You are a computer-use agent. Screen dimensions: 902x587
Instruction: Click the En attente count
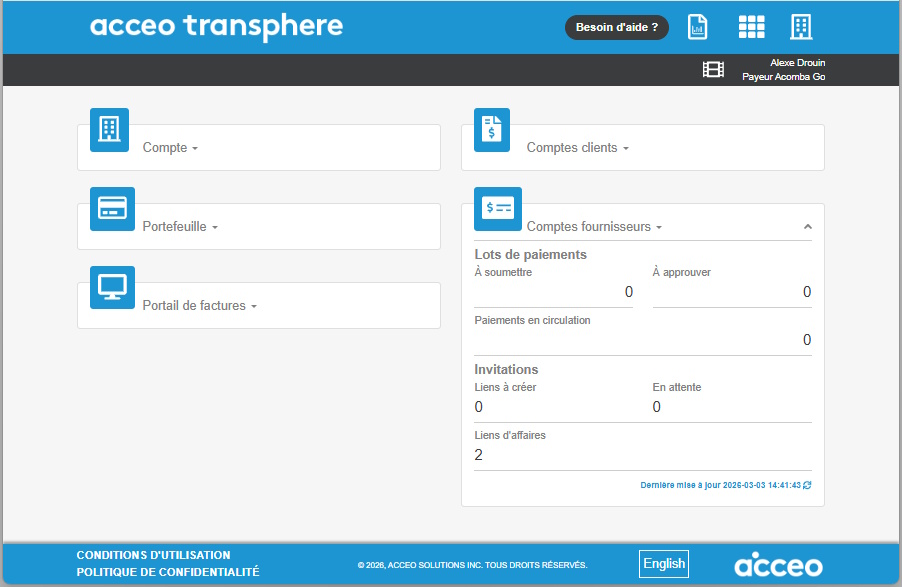pyautogui.click(x=656, y=407)
